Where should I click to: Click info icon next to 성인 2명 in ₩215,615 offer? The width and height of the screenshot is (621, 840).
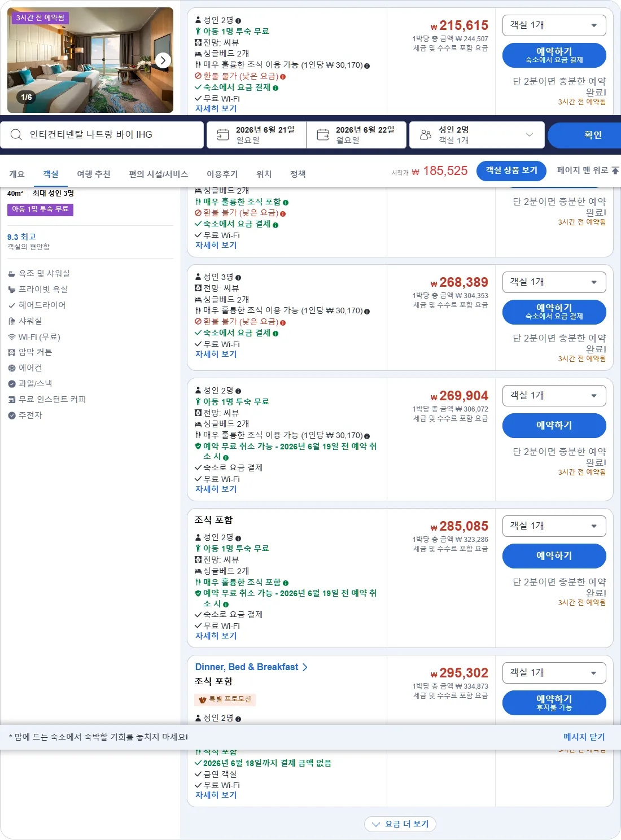click(x=238, y=21)
